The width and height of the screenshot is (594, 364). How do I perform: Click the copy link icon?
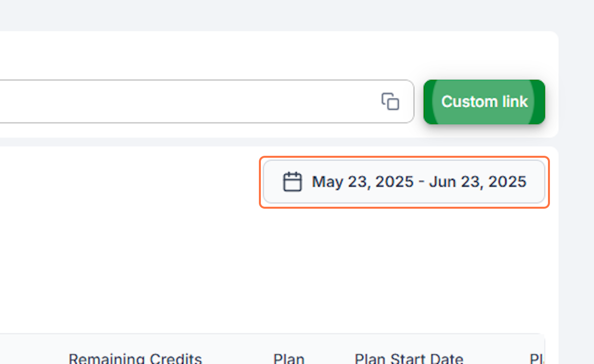point(390,101)
